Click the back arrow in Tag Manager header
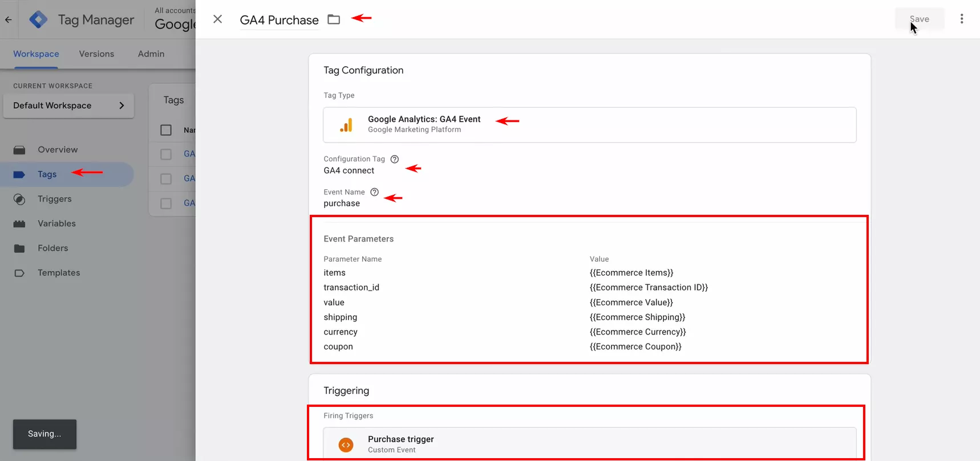 (x=9, y=19)
